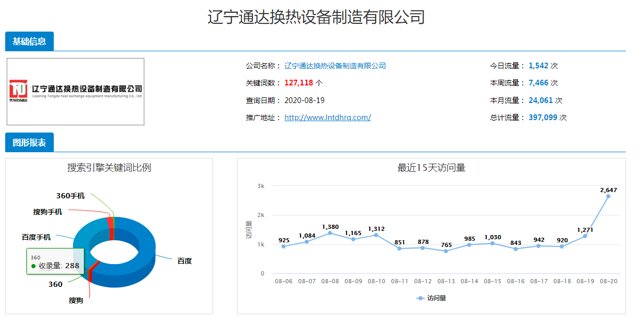Image resolution: width=644 pixels, height=321 pixels.
Task: Click the 851 value label on the chart
Action: point(400,242)
